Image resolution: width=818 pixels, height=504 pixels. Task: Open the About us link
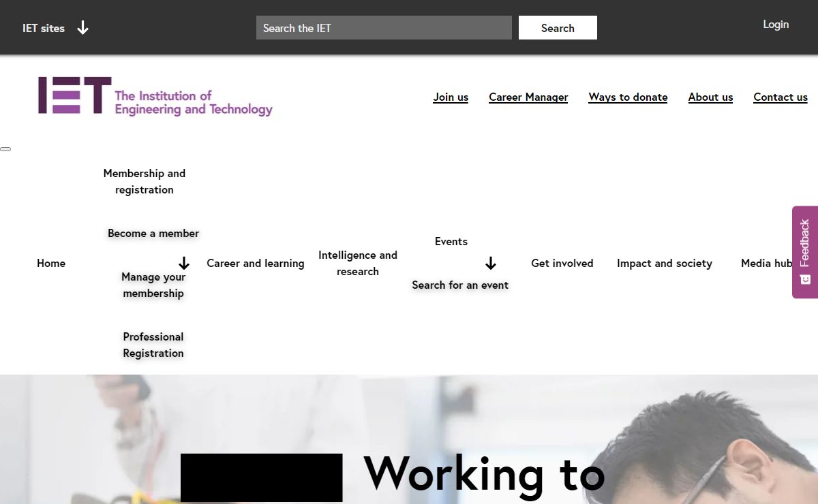coord(710,97)
